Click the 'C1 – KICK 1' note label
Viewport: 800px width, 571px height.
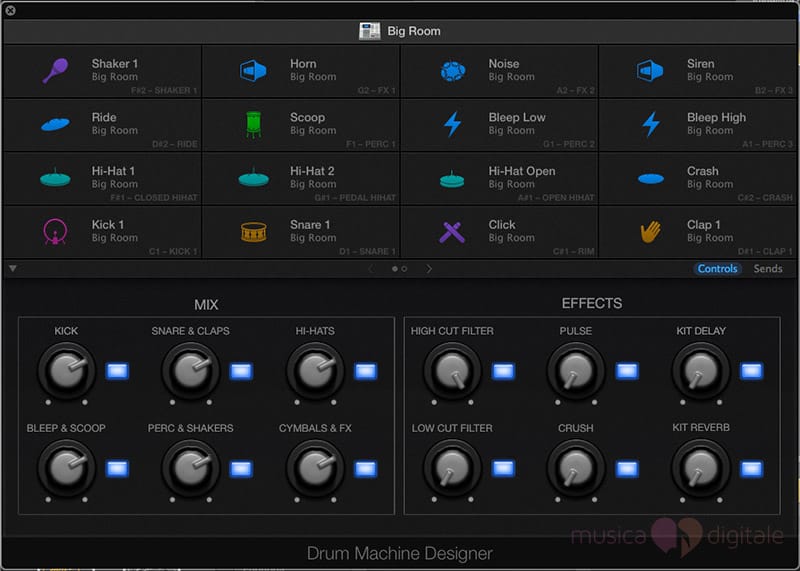(x=173, y=252)
